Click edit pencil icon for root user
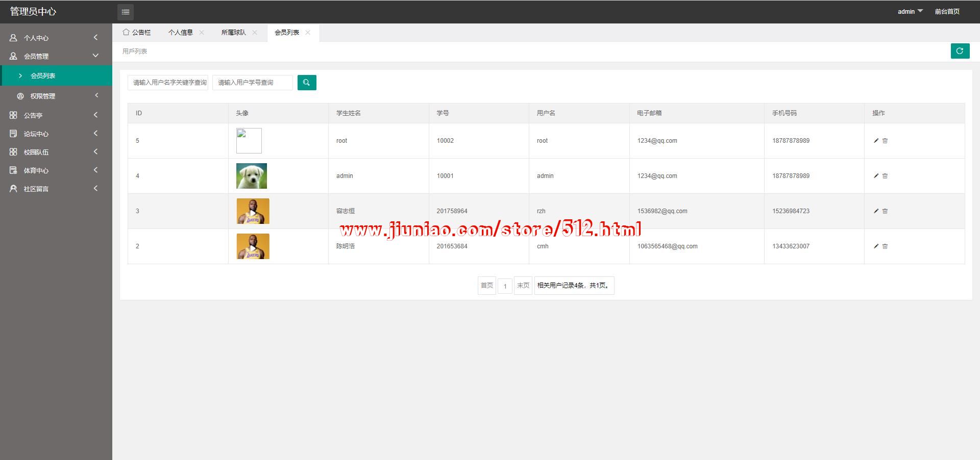 click(876, 141)
